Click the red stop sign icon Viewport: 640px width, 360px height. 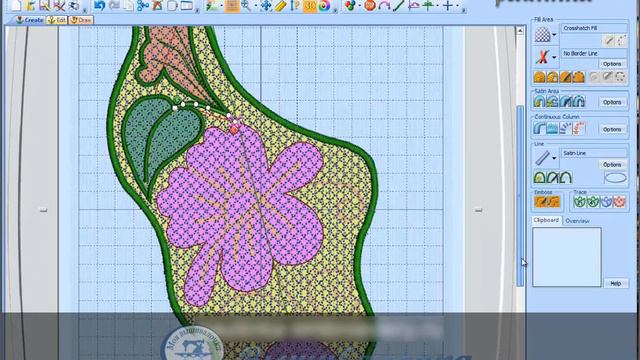(x=370, y=5)
